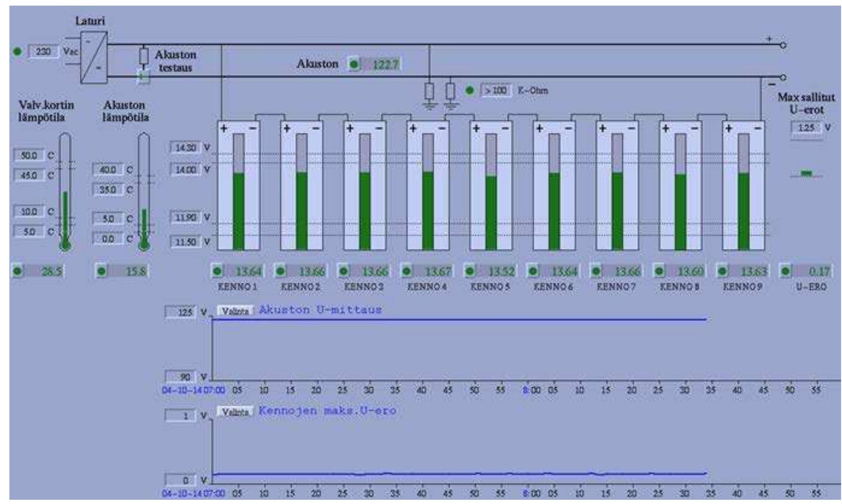The height and width of the screenshot is (504, 842).
Task: Click the green dot next to 13.60 KENNO 8
Action: tap(659, 271)
